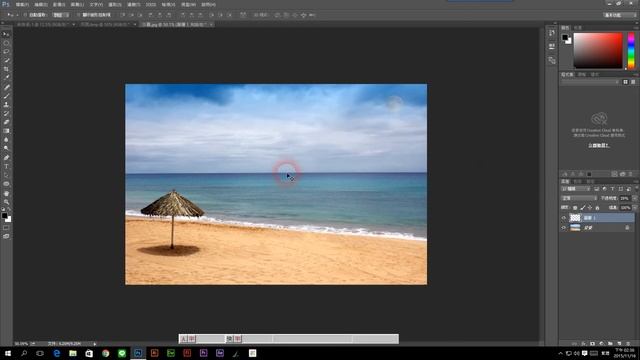Toggle lock image pixels brush icon

pos(582,208)
